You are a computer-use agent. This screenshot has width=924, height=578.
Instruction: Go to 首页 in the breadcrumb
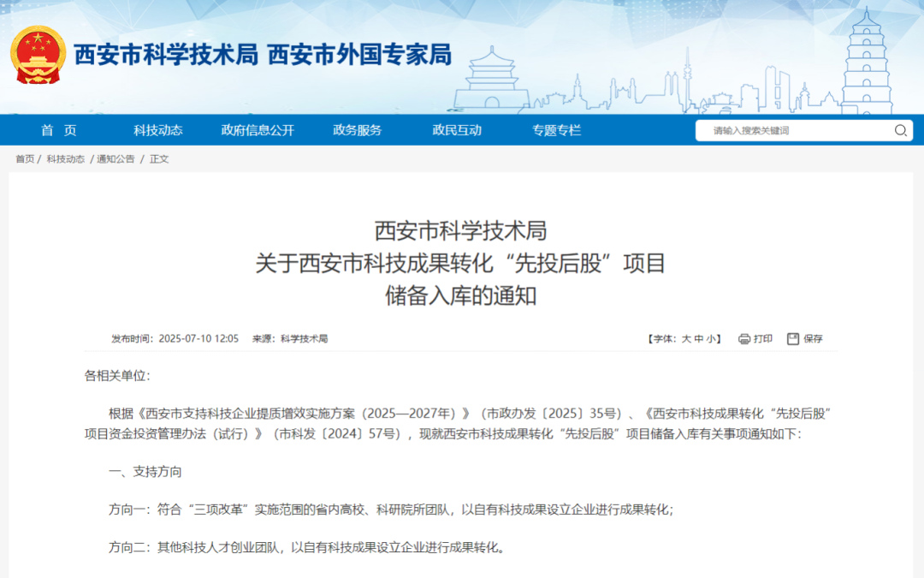click(25, 159)
